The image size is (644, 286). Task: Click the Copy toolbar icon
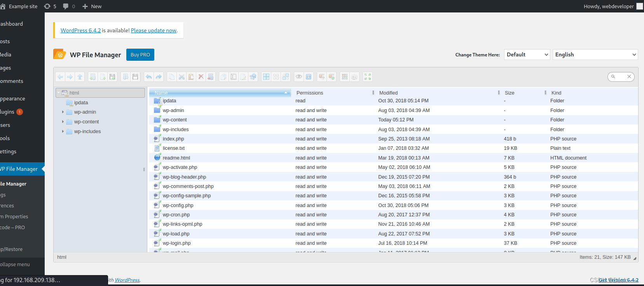click(x=171, y=77)
